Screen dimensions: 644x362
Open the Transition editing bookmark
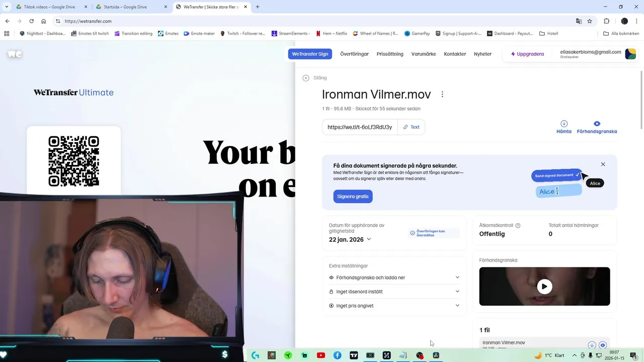point(132,34)
